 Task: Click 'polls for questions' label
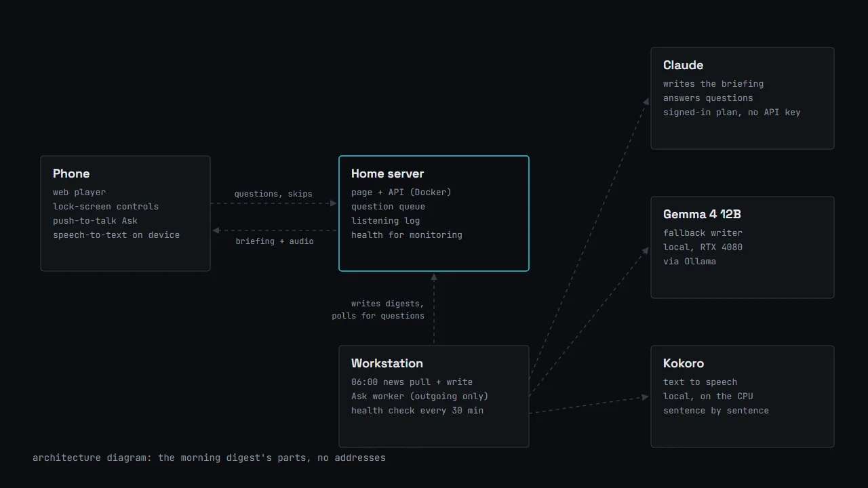[378, 316]
